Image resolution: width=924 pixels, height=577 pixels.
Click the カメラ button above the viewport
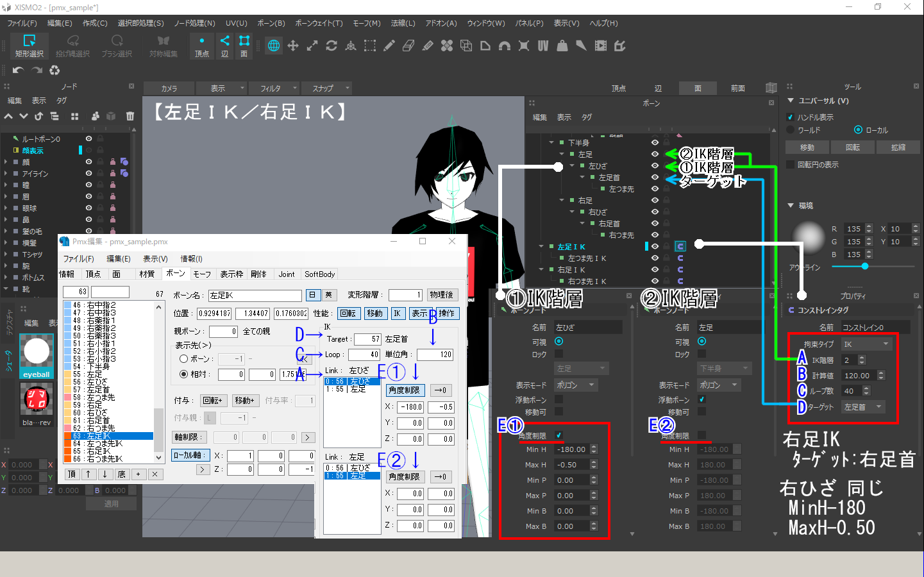coord(169,88)
